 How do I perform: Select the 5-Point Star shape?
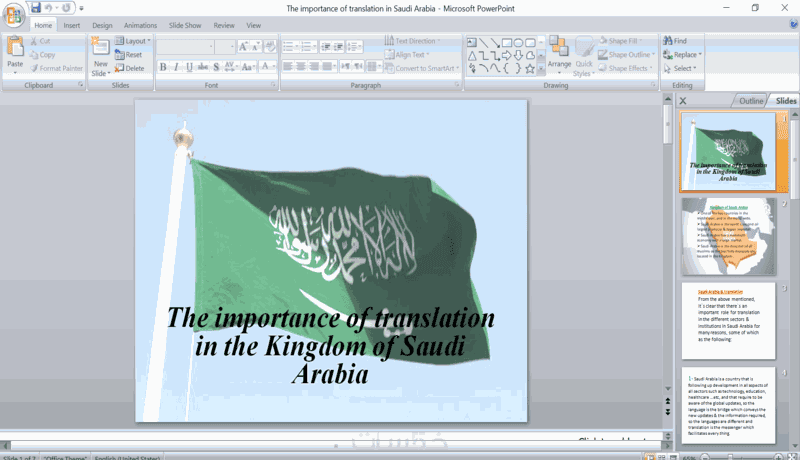point(530,68)
